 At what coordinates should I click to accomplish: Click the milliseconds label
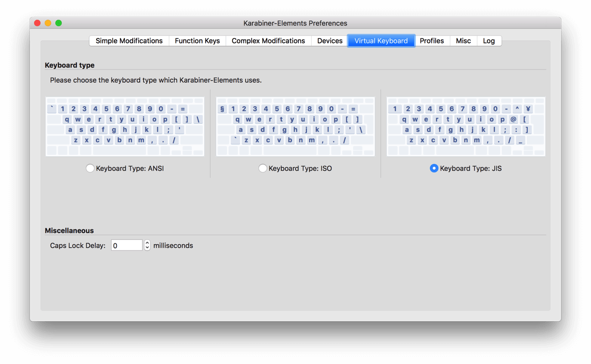[x=173, y=246]
